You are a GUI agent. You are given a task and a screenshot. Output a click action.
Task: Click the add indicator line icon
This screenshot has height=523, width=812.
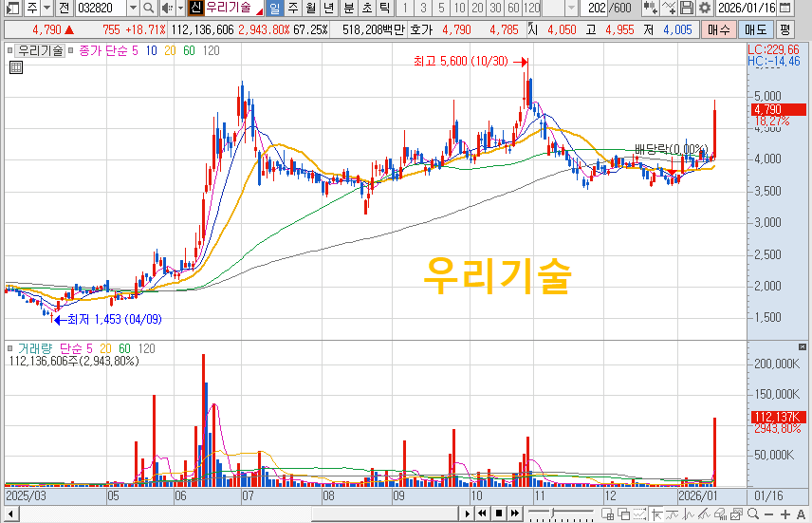point(669,8)
